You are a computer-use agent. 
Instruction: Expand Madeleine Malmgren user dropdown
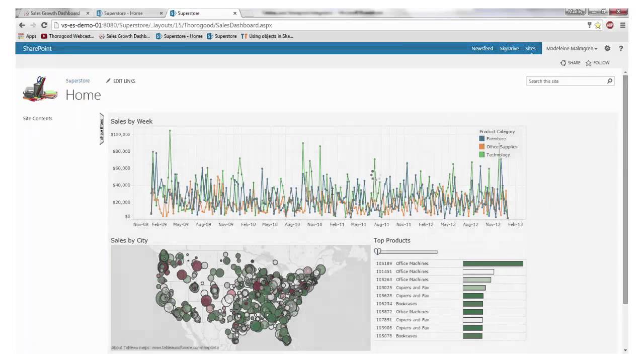pyautogui.click(x=572, y=49)
